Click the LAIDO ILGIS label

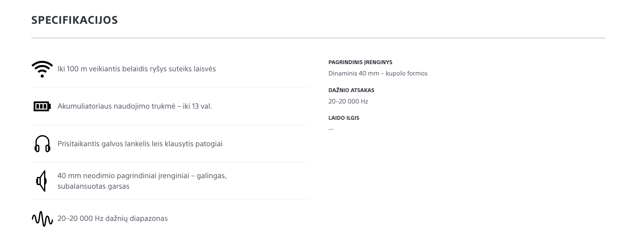[x=344, y=118]
